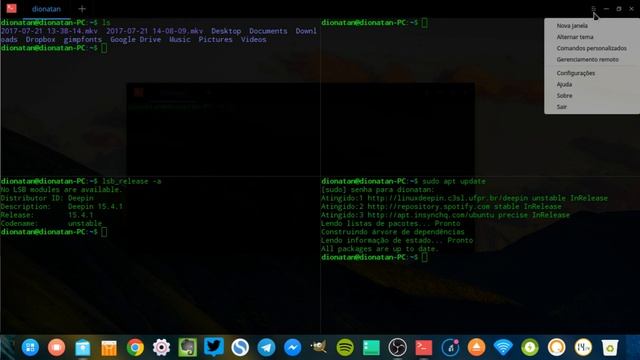The height and width of the screenshot is (360, 640).
Task: Open the orange multitasking view dock icon
Action: click(x=56, y=348)
